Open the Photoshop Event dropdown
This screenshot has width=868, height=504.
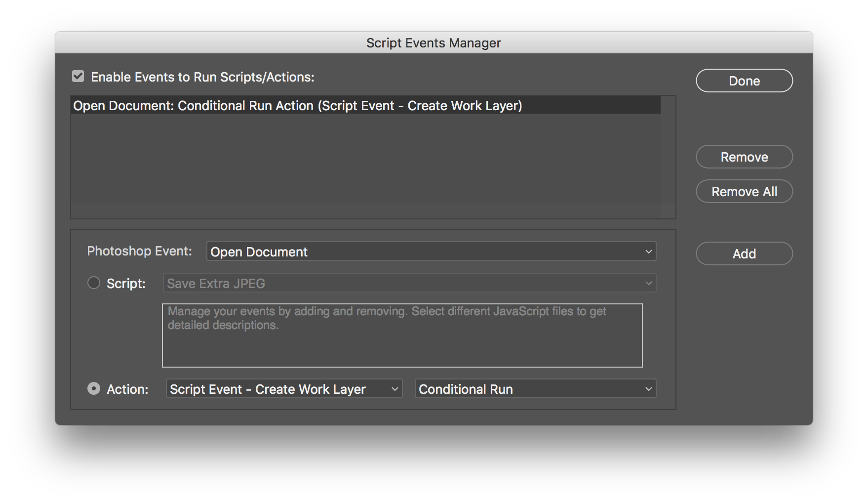[431, 252]
